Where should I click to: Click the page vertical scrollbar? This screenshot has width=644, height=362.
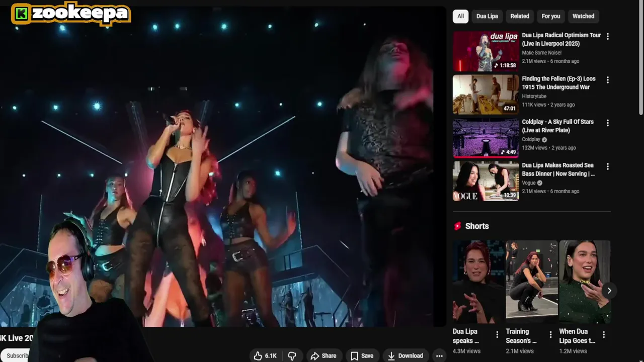click(x=640, y=58)
